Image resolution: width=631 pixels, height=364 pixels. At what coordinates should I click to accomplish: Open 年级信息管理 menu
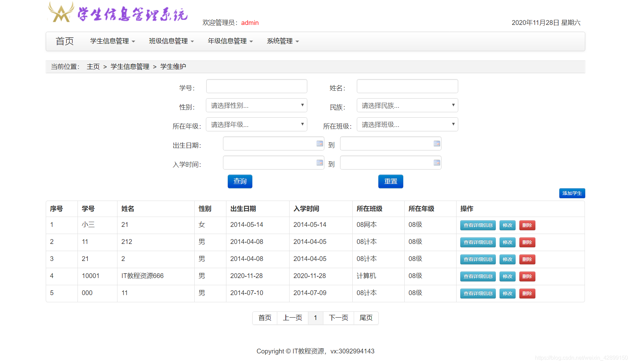(x=230, y=41)
